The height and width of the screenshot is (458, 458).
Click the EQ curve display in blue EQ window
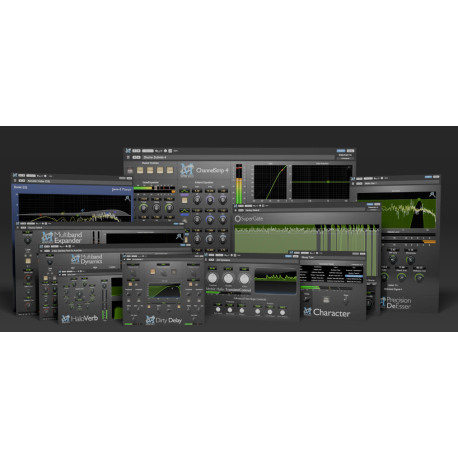[75, 208]
